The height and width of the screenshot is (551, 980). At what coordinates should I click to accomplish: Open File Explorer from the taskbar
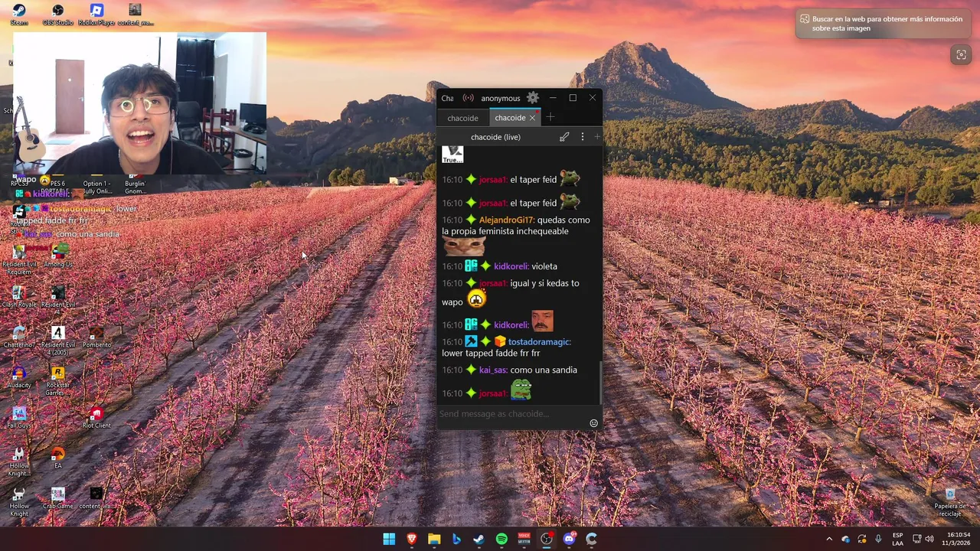(434, 539)
